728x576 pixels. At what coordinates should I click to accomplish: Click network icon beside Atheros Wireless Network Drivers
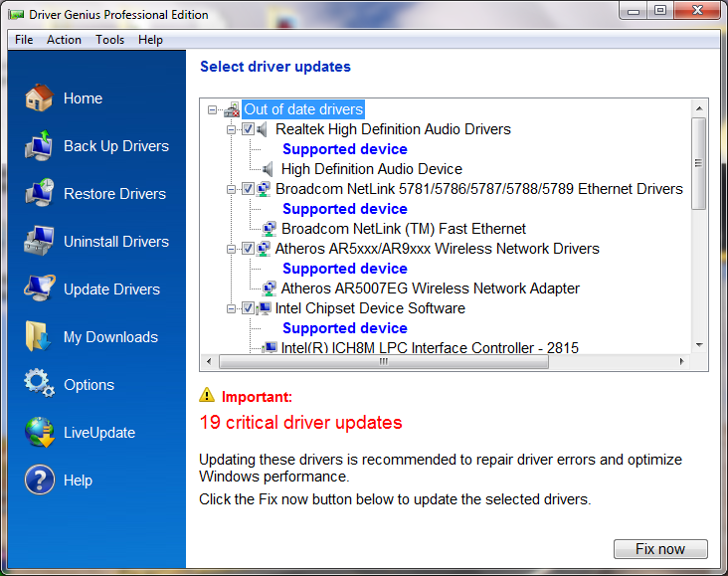pyautogui.click(x=264, y=249)
